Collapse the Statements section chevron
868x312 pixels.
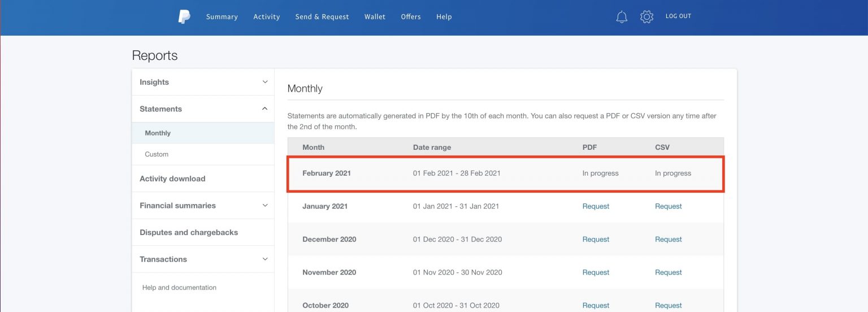click(x=265, y=109)
